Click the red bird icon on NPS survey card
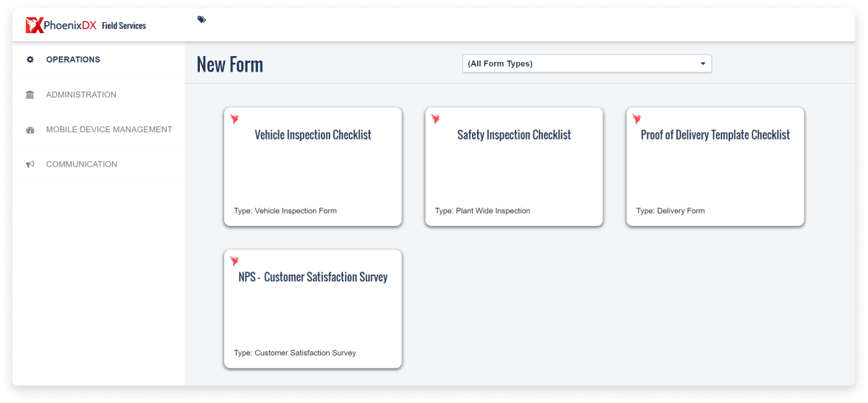Image resolution: width=868 pixels, height=403 pixels. tap(235, 261)
